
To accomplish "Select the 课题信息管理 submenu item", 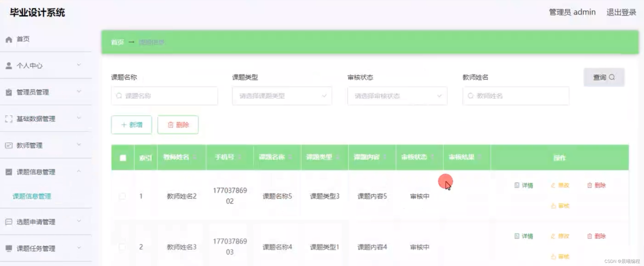I will 32,196.
